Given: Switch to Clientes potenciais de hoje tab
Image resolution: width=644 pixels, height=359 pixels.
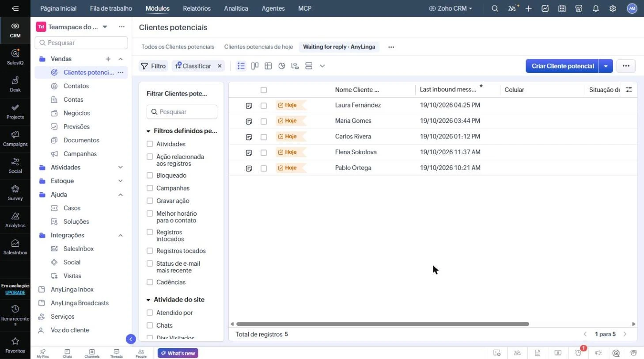Looking at the screenshot, I should (258, 47).
